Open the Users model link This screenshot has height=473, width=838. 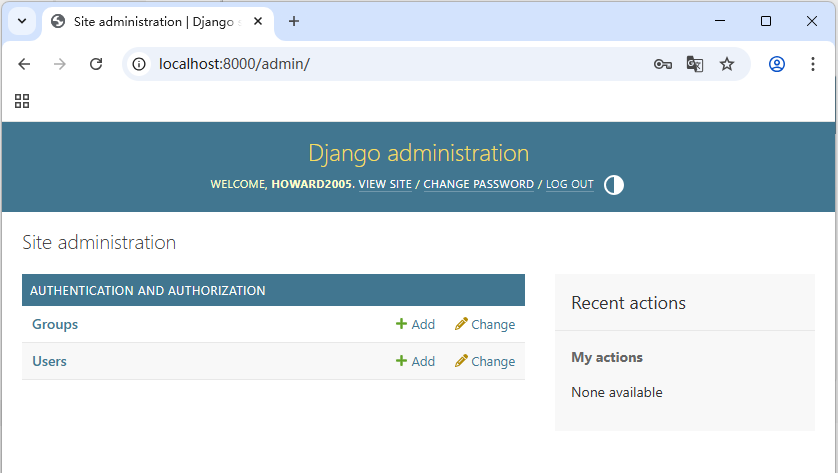point(49,361)
